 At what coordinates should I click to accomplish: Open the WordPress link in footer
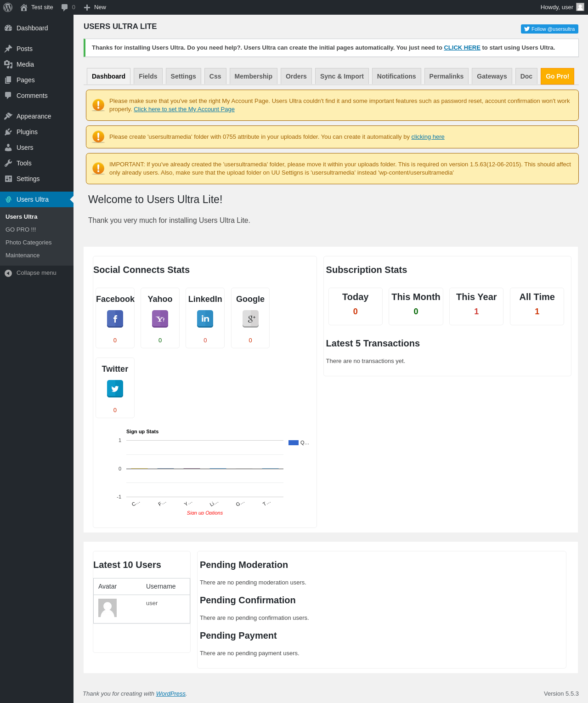(x=171, y=694)
